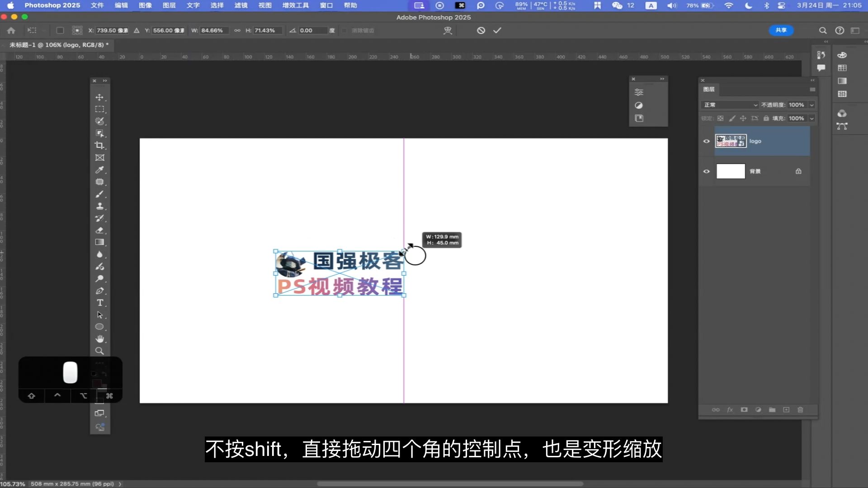Select the Eyedropper tool
The height and width of the screenshot is (488, 868).
99,170
